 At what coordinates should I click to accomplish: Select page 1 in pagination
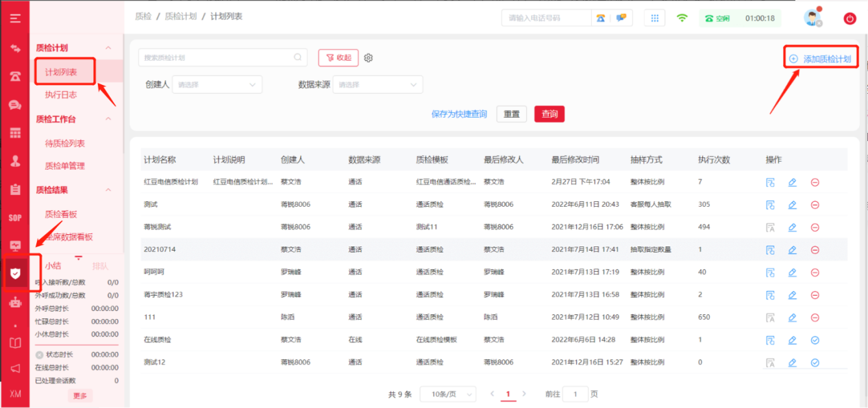tap(508, 394)
